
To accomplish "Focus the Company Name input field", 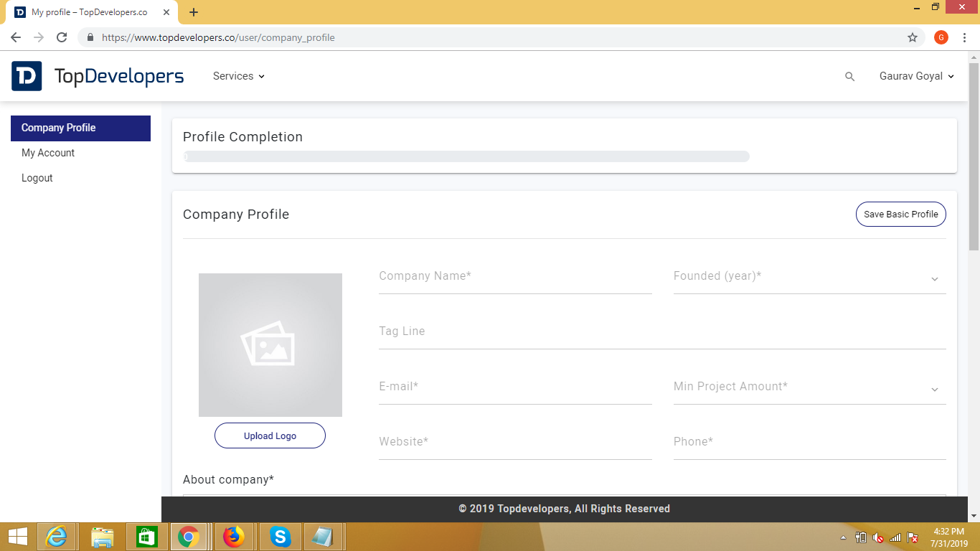I will (515, 277).
